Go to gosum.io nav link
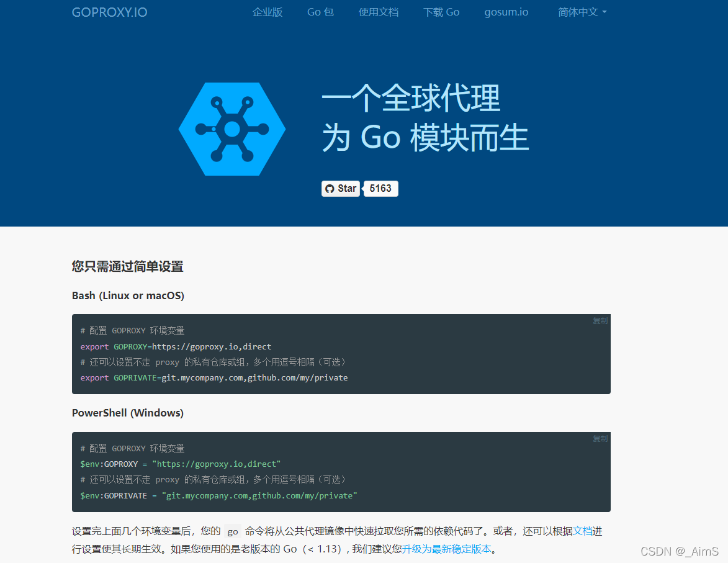This screenshot has height=563, width=728. coord(506,12)
